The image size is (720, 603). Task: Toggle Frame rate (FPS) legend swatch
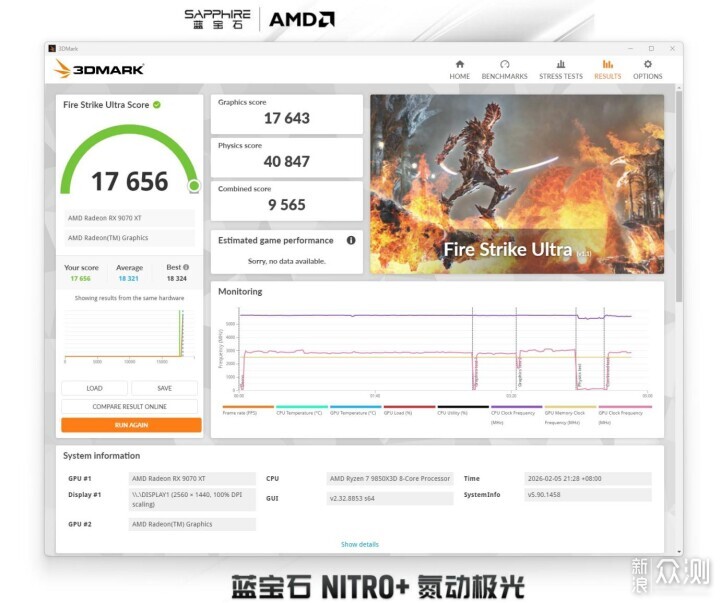point(248,407)
